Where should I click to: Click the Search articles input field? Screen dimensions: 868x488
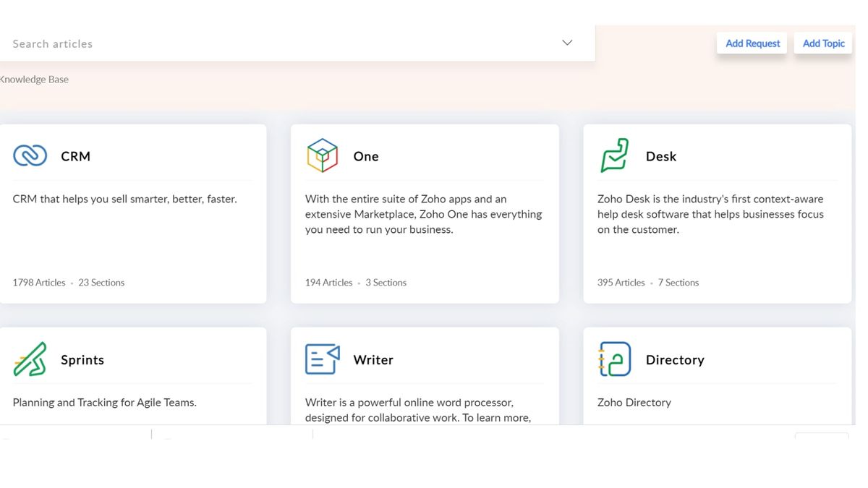click(217, 43)
